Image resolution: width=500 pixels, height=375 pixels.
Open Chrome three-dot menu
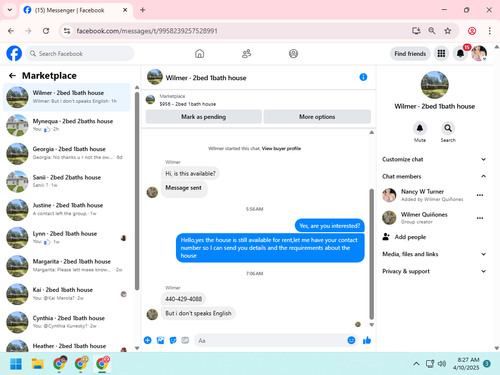click(489, 31)
